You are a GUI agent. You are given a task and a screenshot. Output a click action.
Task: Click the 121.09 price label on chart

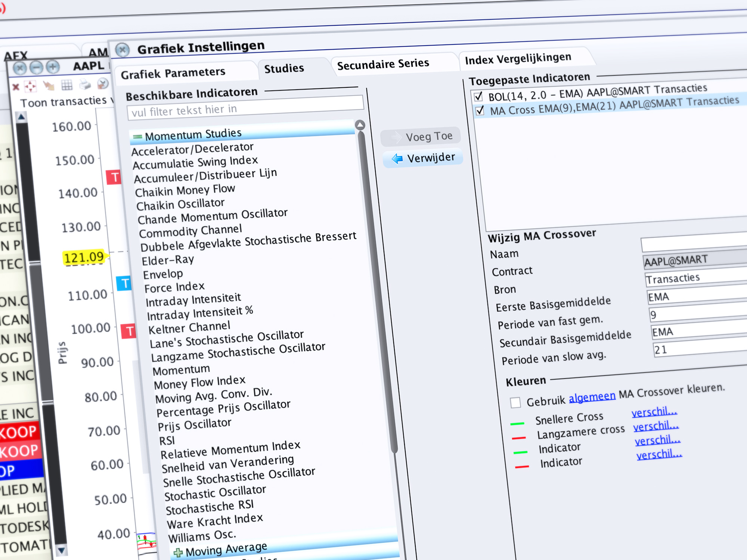tap(84, 257)
